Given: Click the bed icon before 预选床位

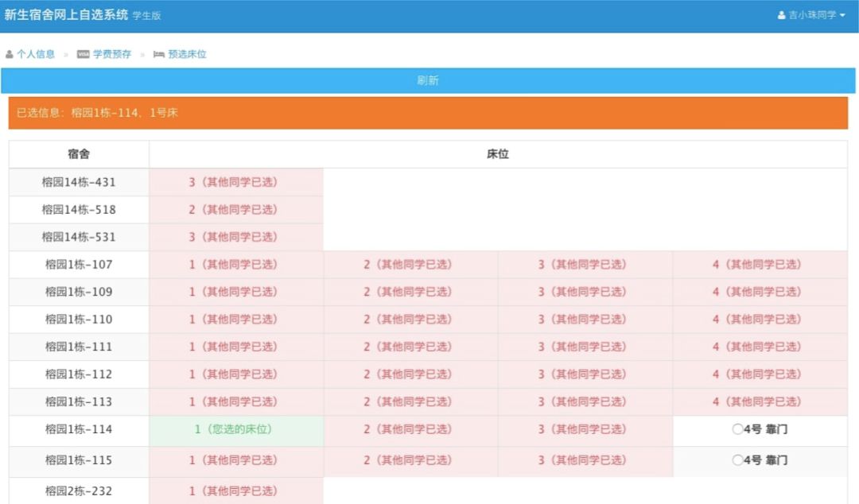Looking at the screenshot, I should (159, 54).
